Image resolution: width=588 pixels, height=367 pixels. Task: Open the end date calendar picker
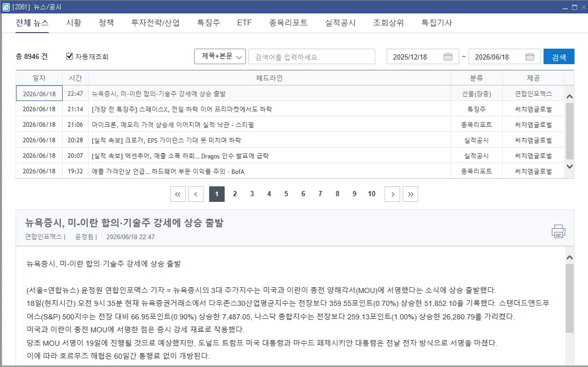[530, 56]
